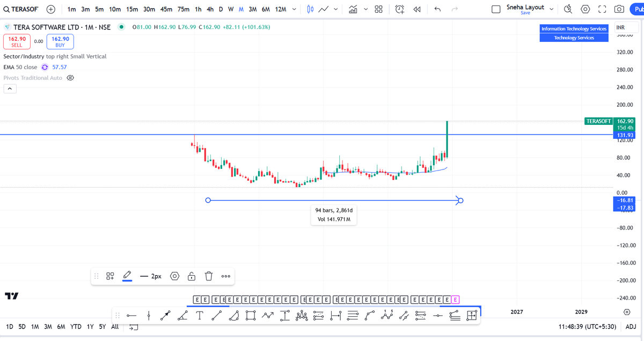The height and width of the screenshot is (341, 644).
Task: Select the 1m timeframe
Action: click(x=71, y=10)
